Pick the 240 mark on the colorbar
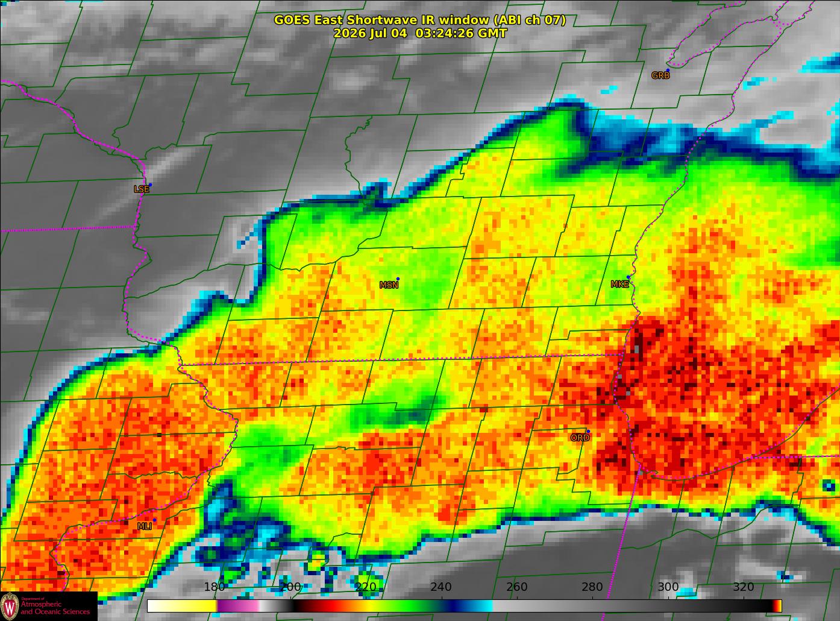 pos(441,587)
